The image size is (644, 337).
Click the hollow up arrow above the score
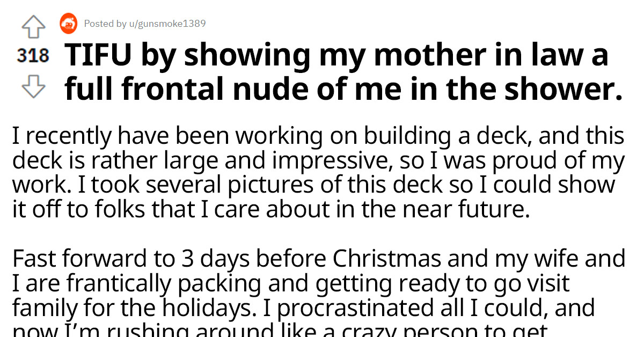coord(33,25)
